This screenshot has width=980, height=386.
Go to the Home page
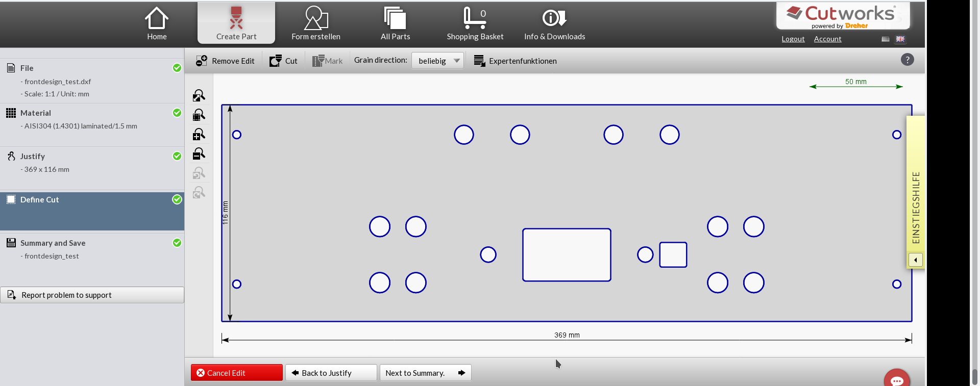click(x=157, y=23)
